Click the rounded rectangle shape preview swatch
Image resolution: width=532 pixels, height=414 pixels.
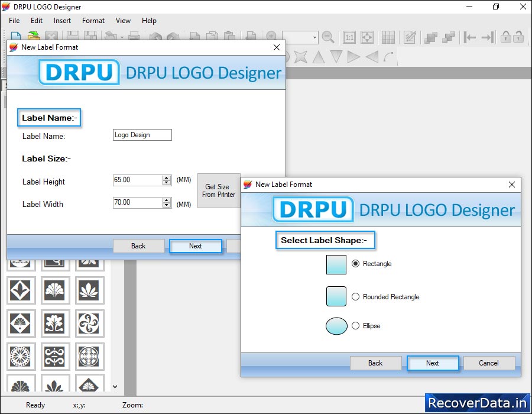(336, 296)
